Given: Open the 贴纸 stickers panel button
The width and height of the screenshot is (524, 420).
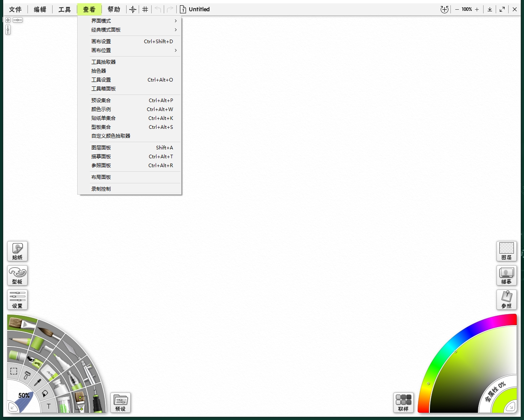Looking at the screenshot, I should (x=17, y=251).
